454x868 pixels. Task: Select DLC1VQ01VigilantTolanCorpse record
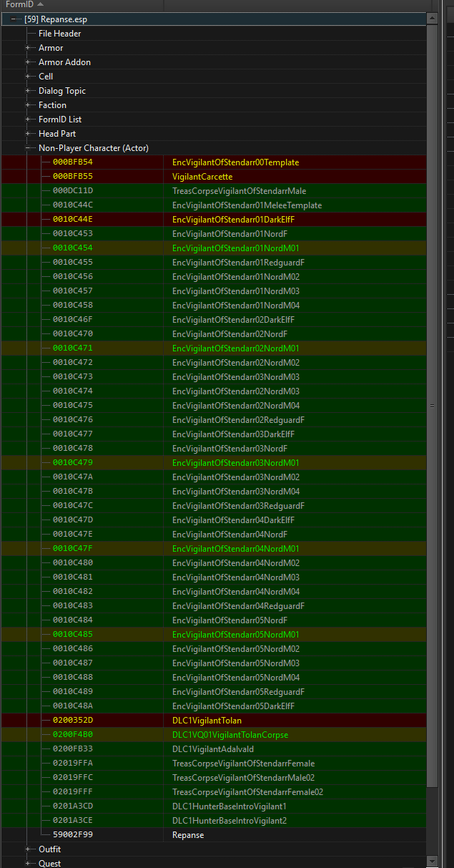point(214,735)
